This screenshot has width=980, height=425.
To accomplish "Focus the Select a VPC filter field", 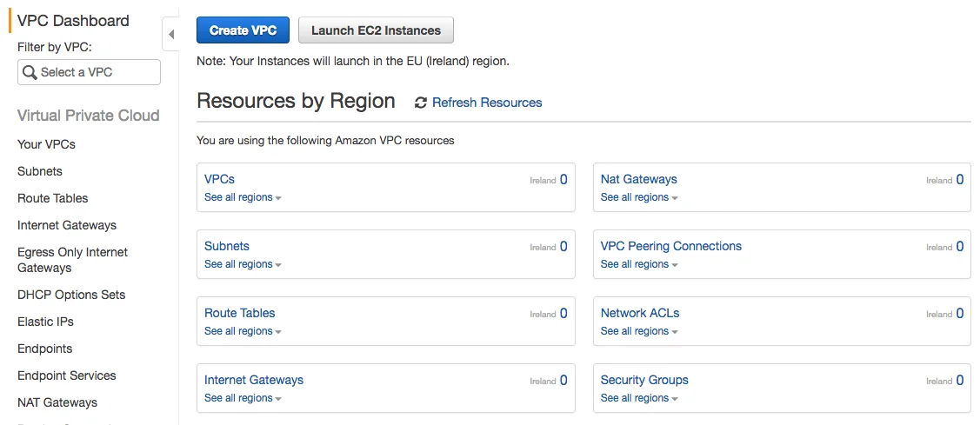I will pos(89,72).
